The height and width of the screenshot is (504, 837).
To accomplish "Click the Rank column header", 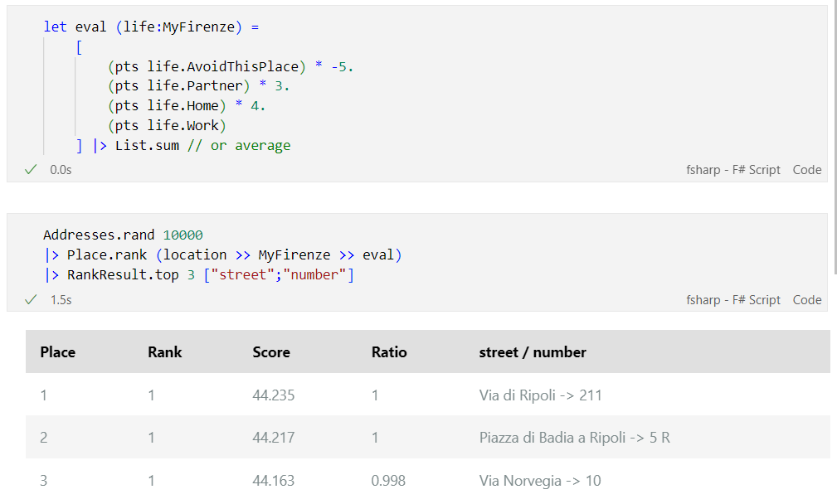I will click(165, 352).
